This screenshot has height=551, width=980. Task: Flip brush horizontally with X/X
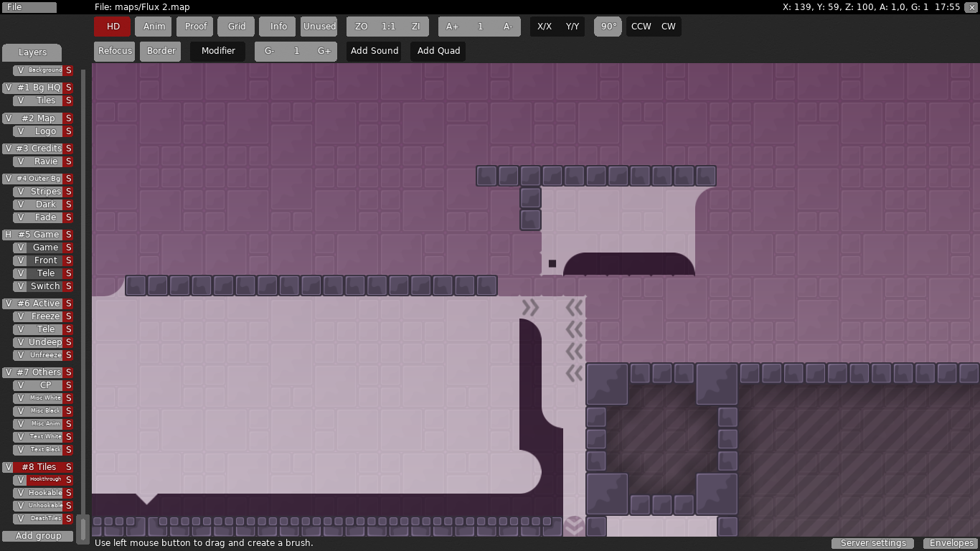click(545, 27)
